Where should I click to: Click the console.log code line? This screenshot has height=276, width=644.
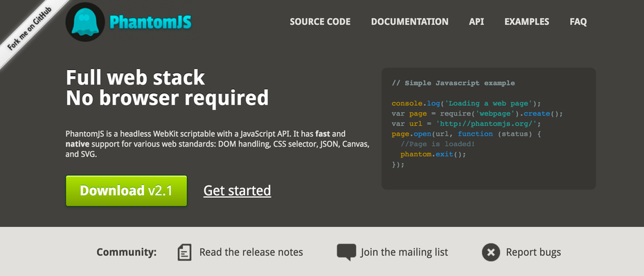click(466, 103)
